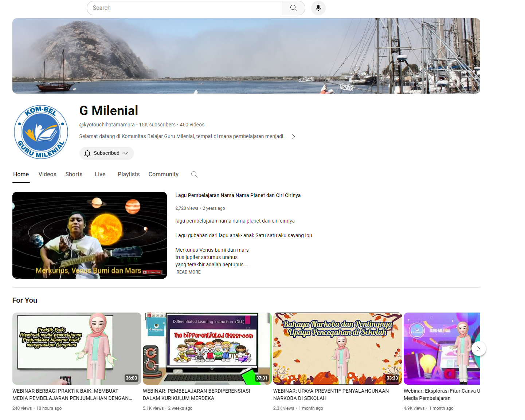Go to the Live tab
The image size is (525, 420).
coord(100,174)
